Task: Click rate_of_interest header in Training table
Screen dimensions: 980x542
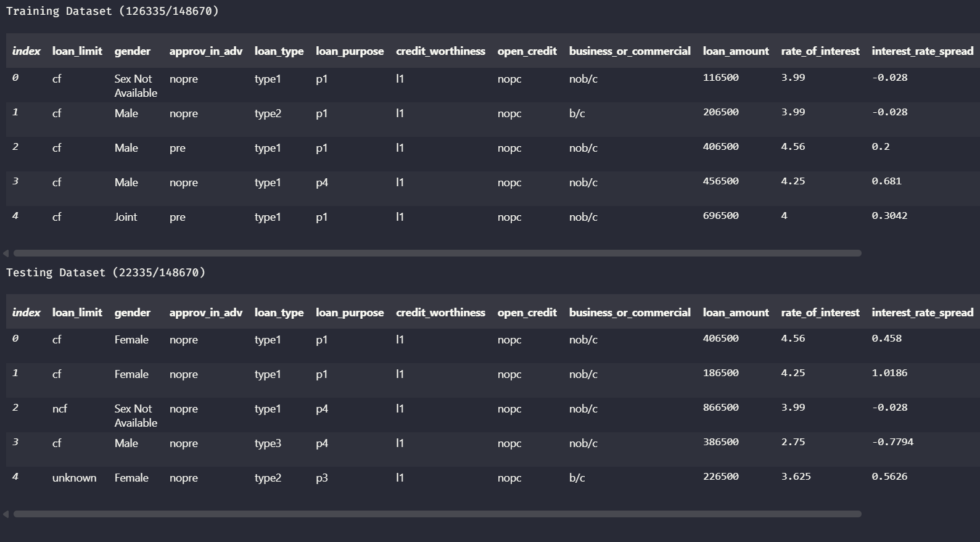Action: coord(820,51)
